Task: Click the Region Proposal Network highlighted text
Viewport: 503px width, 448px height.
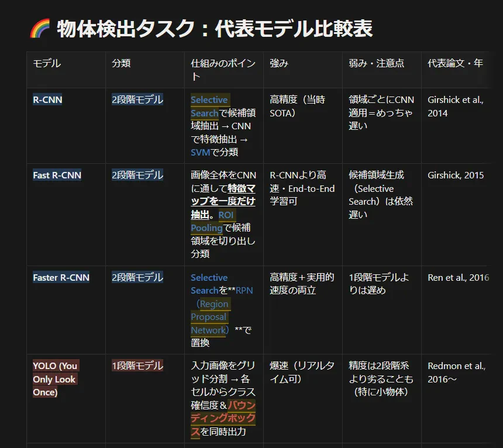Action: [210, 317]
